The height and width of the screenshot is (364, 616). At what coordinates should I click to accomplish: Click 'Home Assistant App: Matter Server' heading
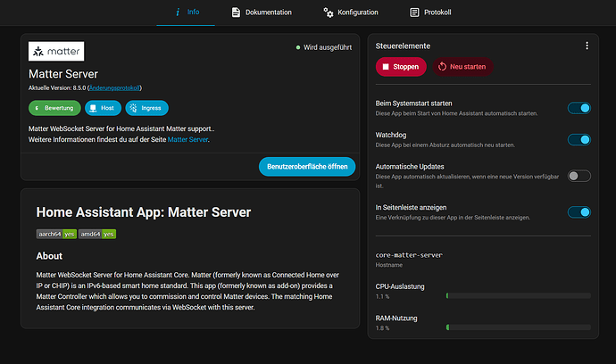click(144, 212)
